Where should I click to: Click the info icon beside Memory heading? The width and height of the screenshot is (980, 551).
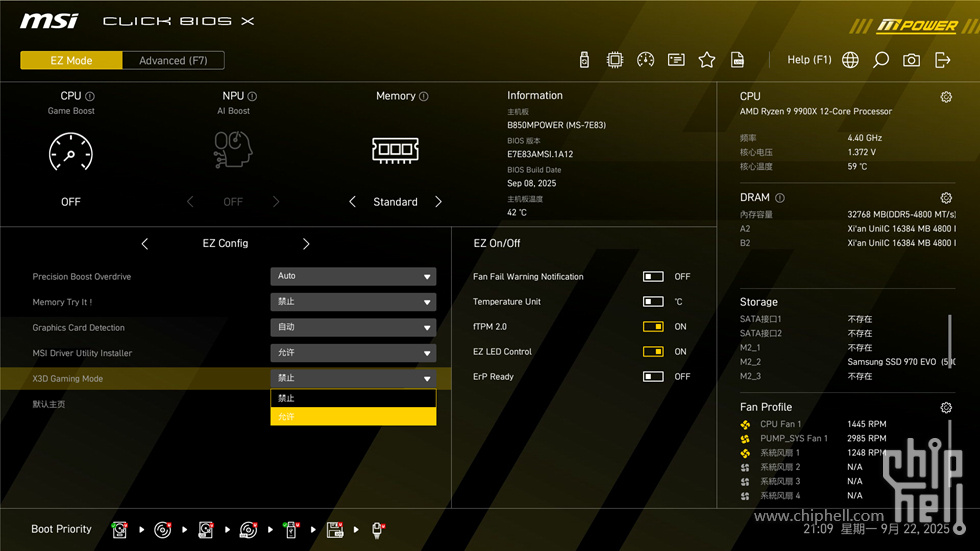(x=424, y=96)
